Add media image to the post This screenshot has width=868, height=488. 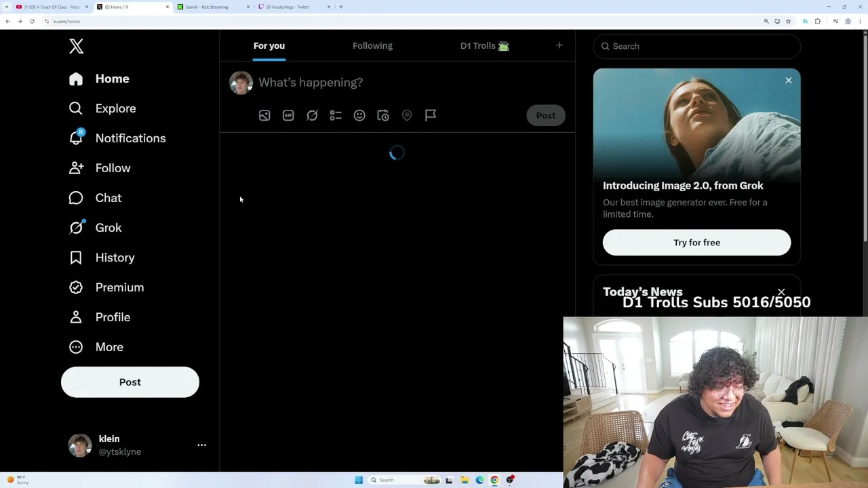click(x=264, y=115)
